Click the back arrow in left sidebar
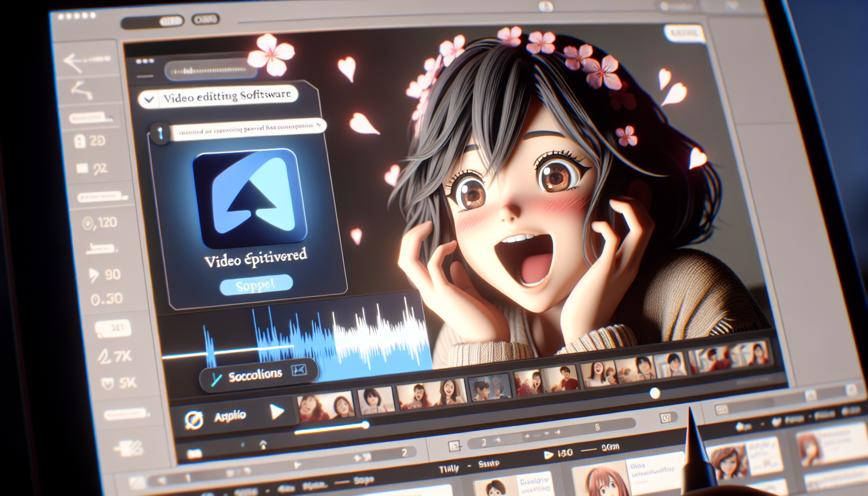Screen dimensions: 868x496 (73, 62)
